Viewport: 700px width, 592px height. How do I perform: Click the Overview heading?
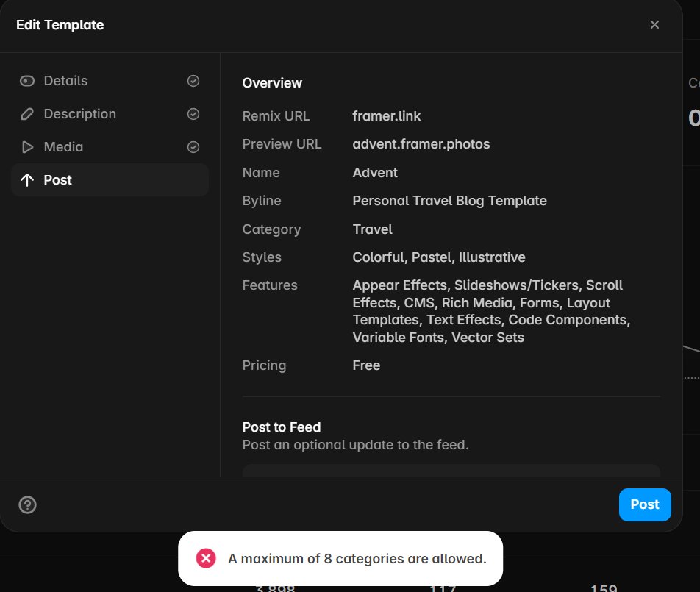coord(272,83)
